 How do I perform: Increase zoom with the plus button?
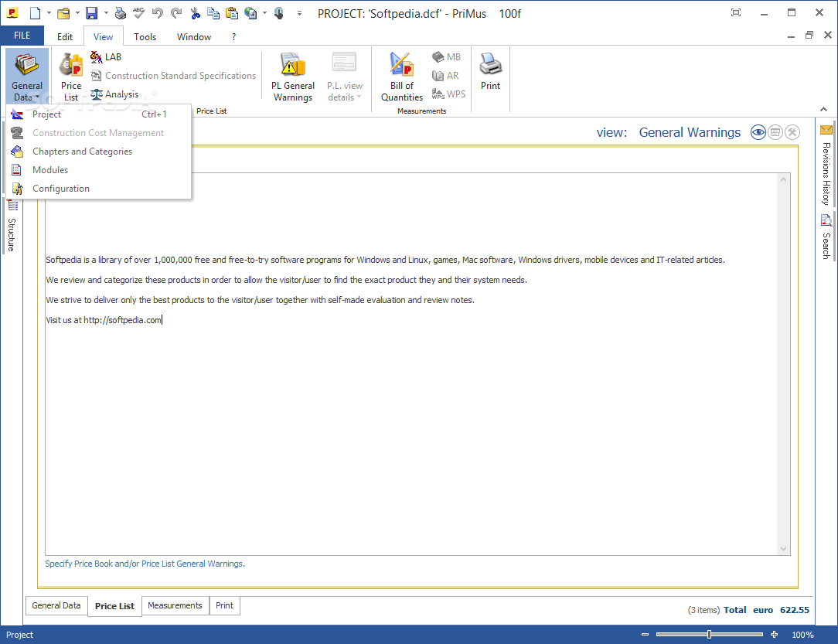tap(774, 635)
